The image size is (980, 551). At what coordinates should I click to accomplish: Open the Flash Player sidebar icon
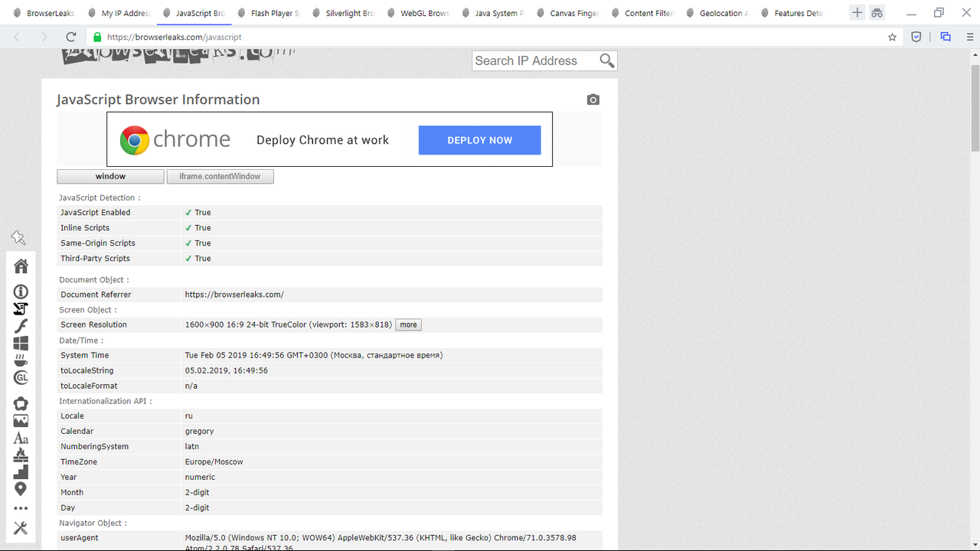tap(21, 326)
